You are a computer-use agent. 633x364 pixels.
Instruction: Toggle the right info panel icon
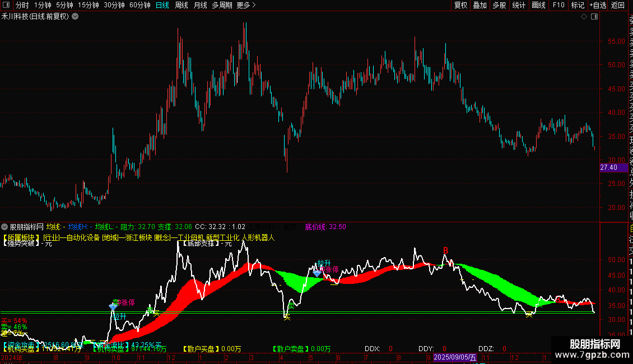point(594,17)
